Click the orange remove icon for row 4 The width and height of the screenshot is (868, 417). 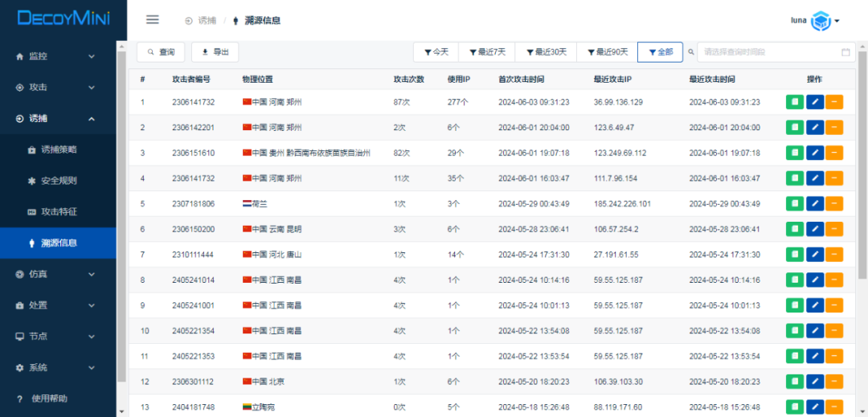834,178
